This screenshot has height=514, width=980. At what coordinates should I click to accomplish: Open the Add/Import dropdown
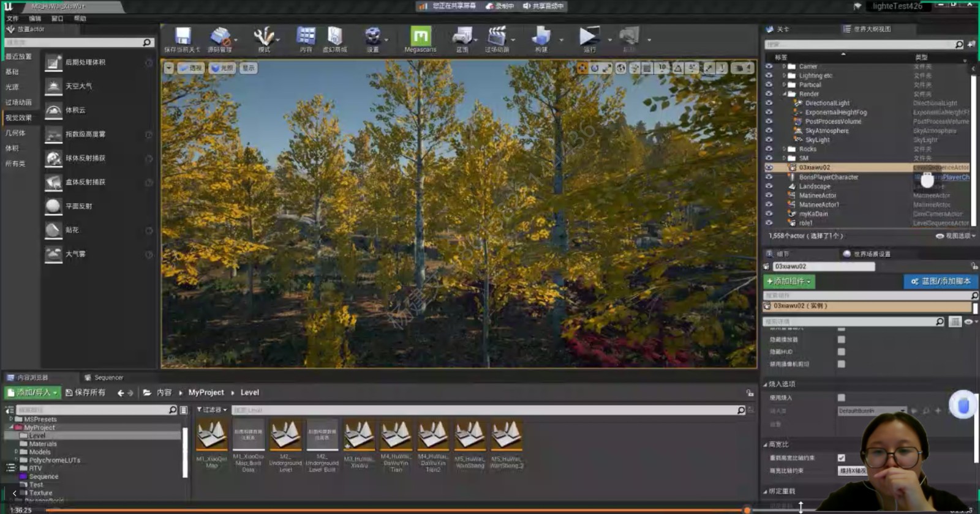(33, 392)
